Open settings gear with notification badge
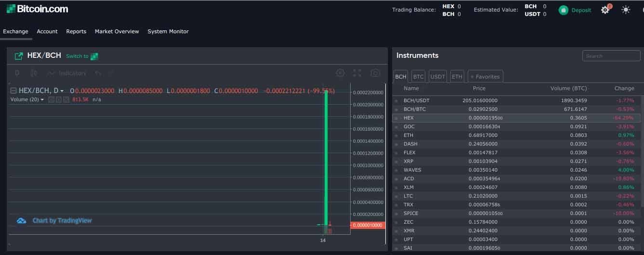The image size is (644, 255). pyautogui.click(x=605, y=10)
